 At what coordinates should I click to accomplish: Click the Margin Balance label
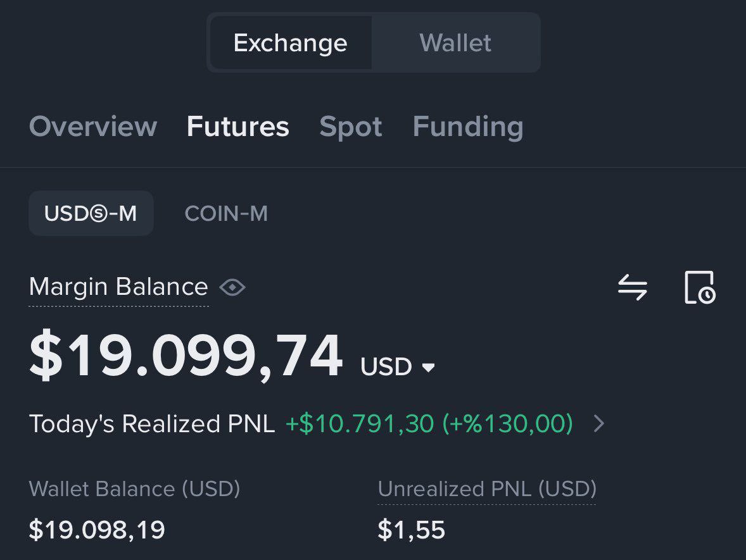pyautogui.click(x=118, y=287)
